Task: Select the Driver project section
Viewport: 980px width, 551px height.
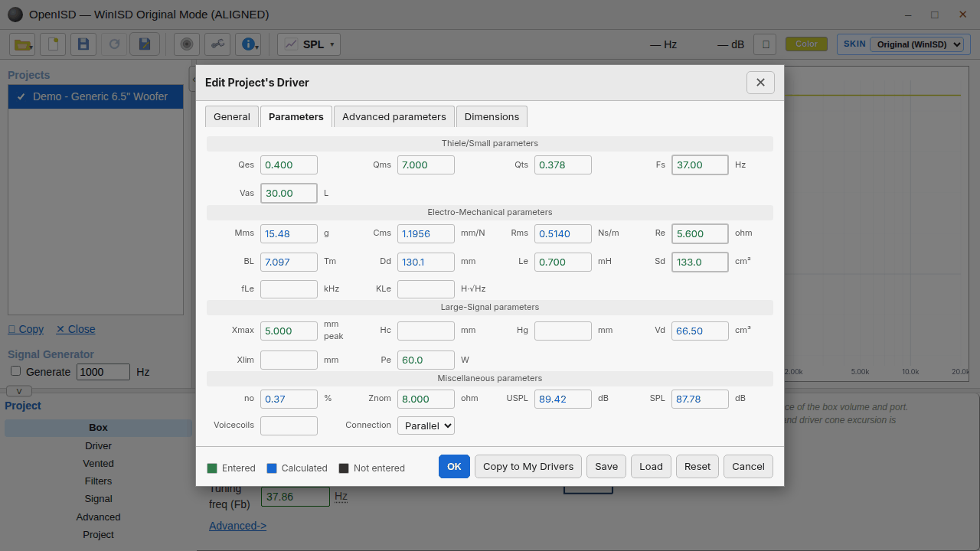Action: pyautogui.click(x=98, y=445)
